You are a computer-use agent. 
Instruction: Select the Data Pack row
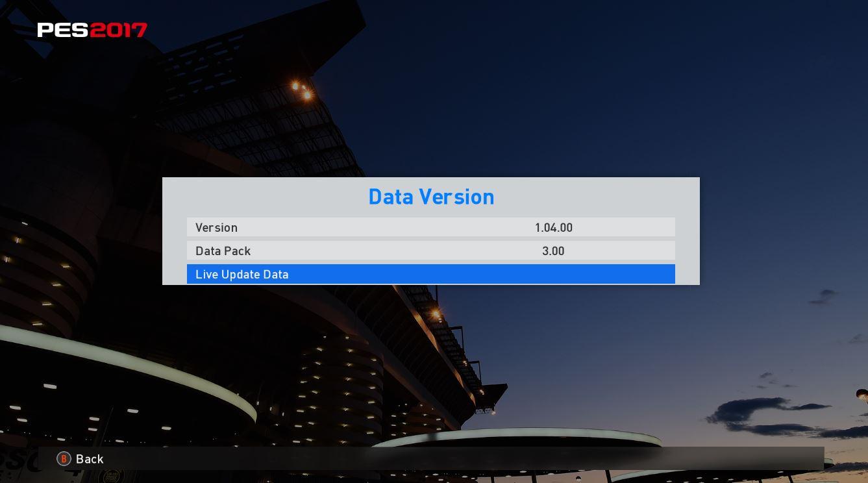pos(431,251)
